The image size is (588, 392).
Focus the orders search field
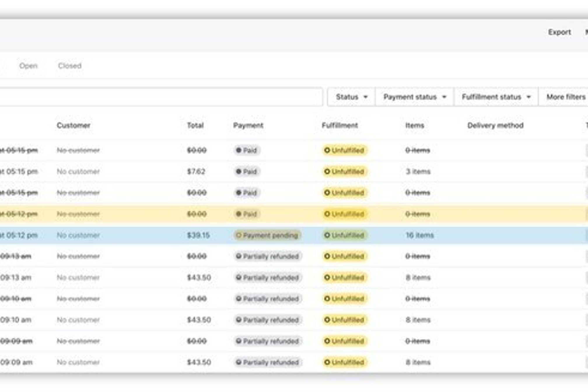tap(161, 97)
